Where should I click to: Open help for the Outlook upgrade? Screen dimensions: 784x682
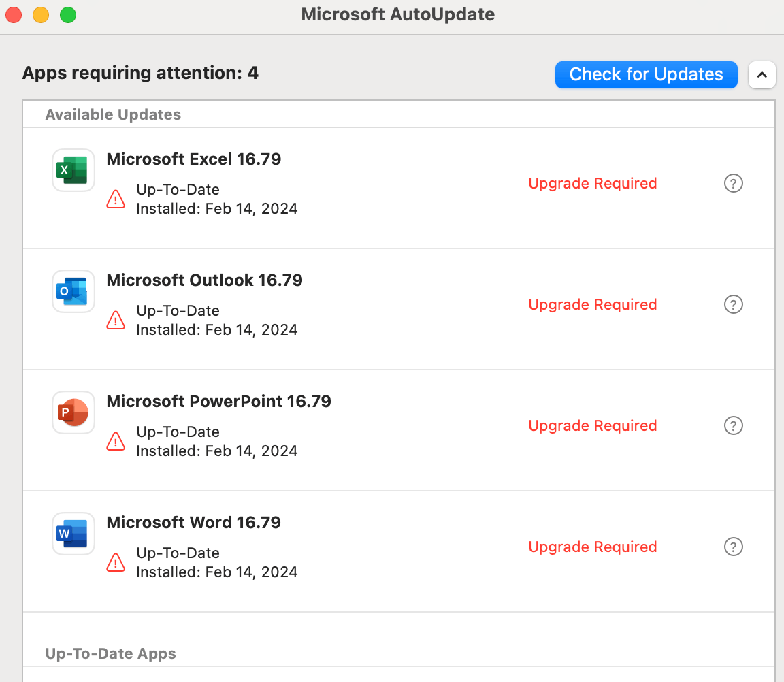[734, 304]
